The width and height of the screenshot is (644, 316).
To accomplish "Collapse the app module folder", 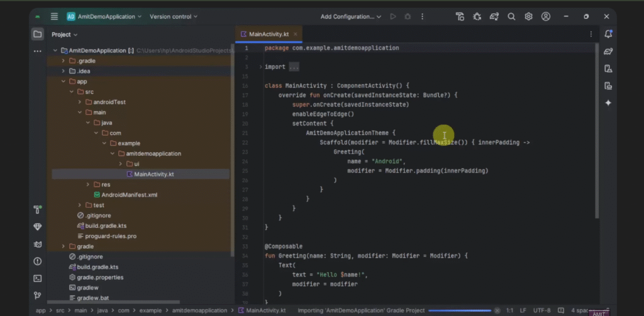I will tap(64, 81).
